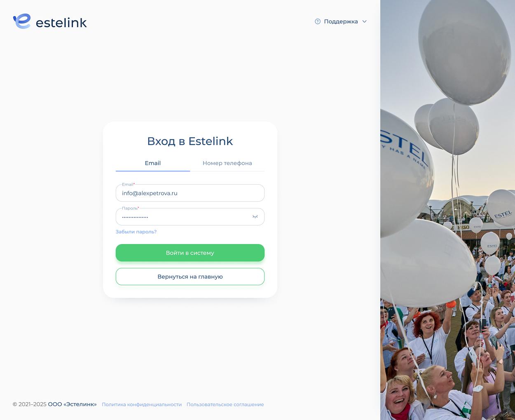Switch to the Email login tab
The width and height of the screenshot is (515, 420).
pos(153,163)
